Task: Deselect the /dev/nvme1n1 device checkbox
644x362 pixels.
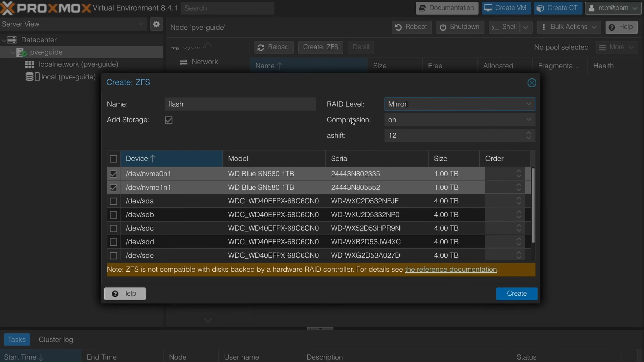Action: (x=113, y=187)
